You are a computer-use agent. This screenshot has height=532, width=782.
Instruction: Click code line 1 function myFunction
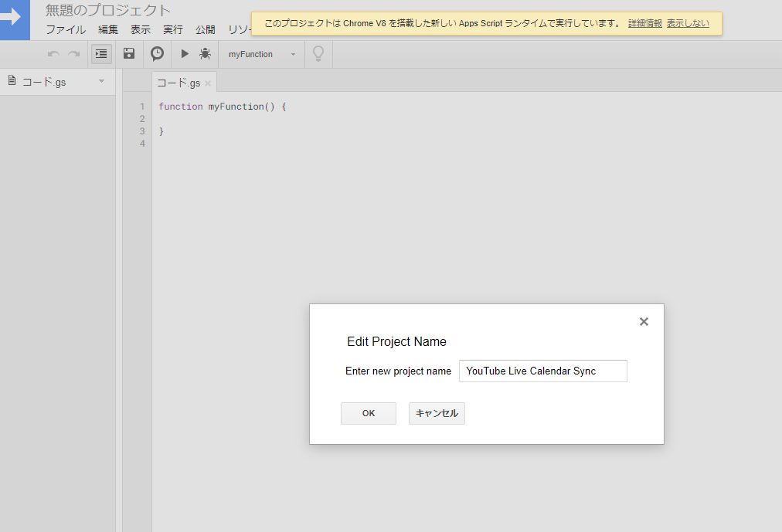[223, 106]
